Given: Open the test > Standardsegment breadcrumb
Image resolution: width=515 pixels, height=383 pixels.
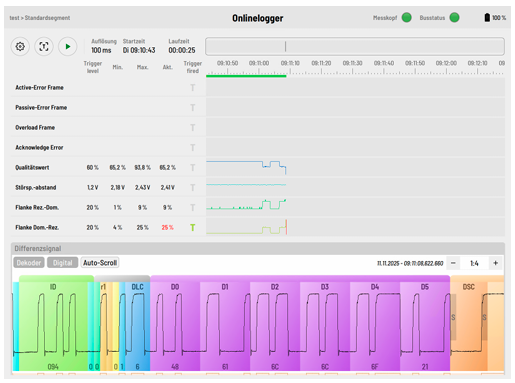Looking at the screenshot, I should point(40,18).
